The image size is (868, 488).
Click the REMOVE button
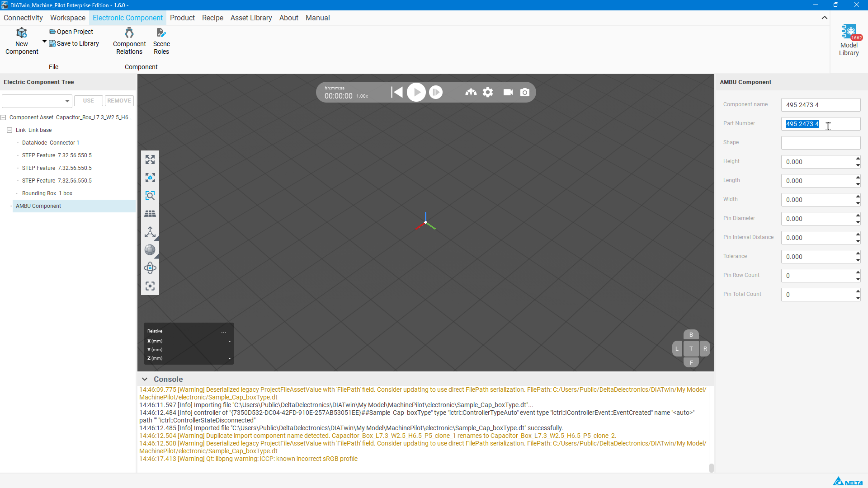tap(119, 101)
